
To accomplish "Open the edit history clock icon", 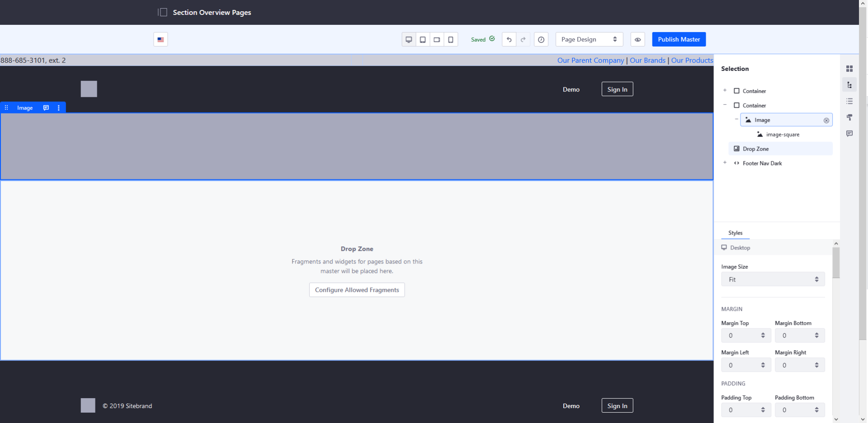I will [x=541, y=40].
